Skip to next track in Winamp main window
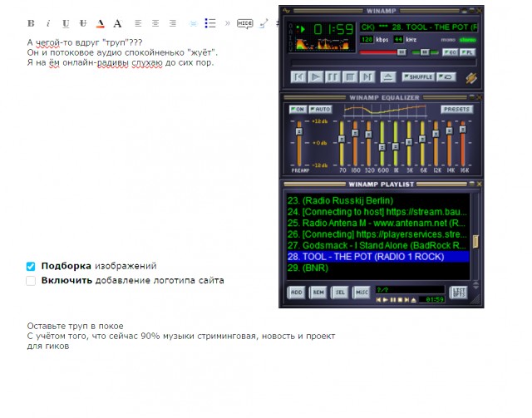Screen dimensions: 532x418 point(367,77)
